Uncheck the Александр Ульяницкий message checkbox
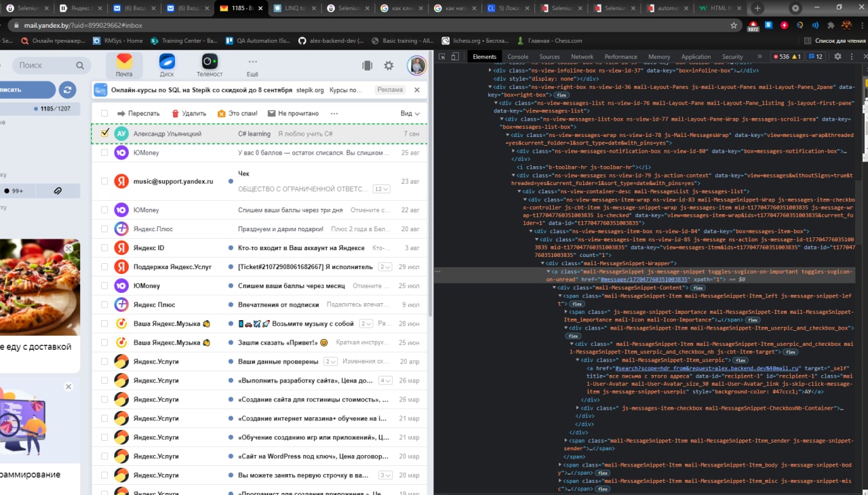The image size is (868, 495). pos(104,134)
